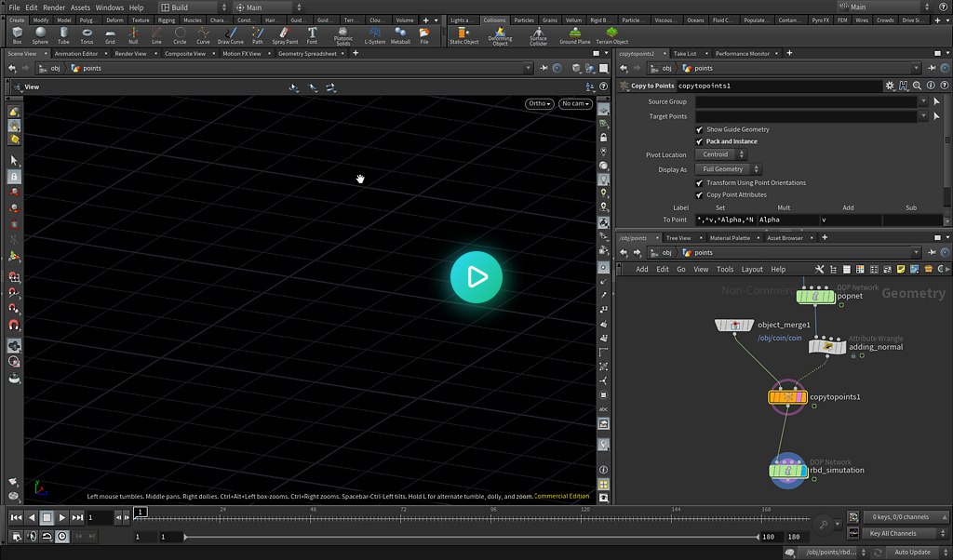Viewport: 953px width, 560px height.
Task: Click the Static Object shelf tool
Action: tap(463, 35)
